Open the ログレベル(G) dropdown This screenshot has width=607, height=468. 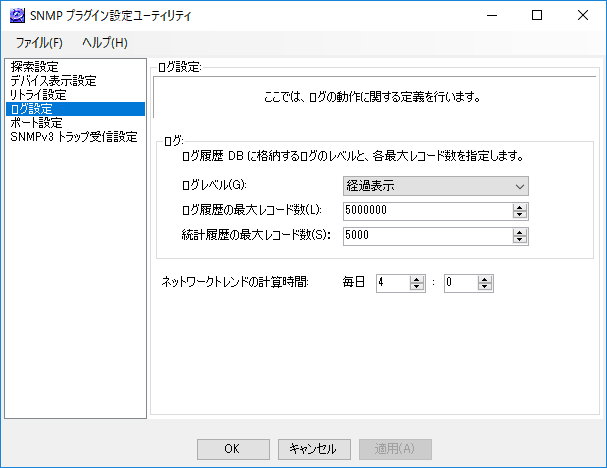(436, 186)
